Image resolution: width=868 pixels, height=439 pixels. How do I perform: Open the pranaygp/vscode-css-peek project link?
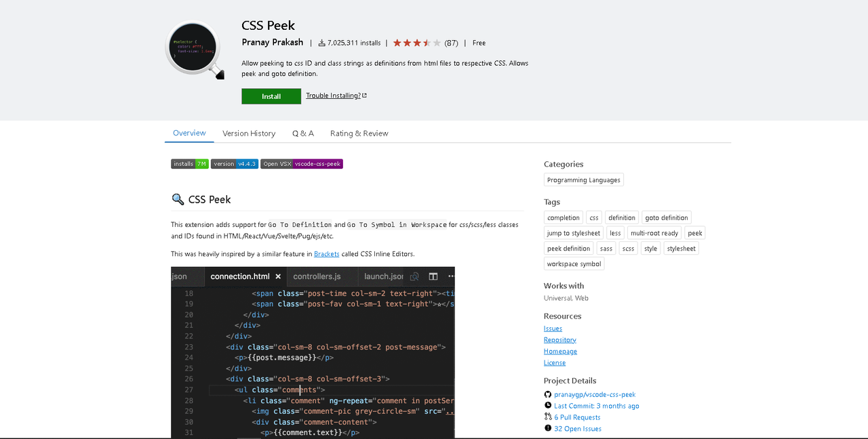pyautogui.click(x=595, y=394)
